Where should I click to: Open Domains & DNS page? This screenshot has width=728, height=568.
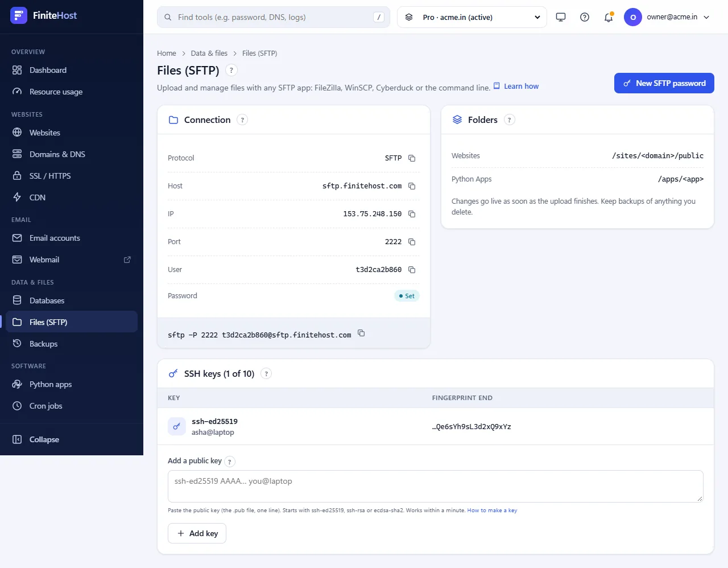pos(72,154)
